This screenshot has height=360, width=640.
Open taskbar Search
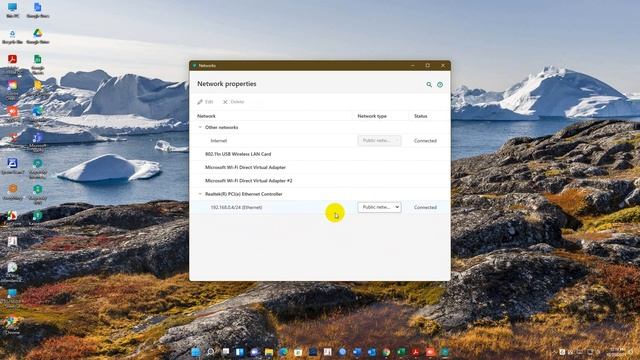click(x=211, y=352)
